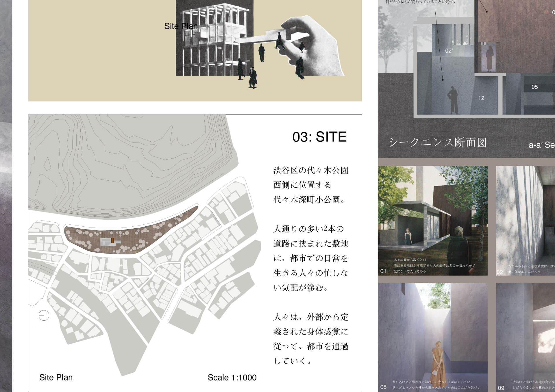Select the シークエンス断面図 section title
This screenshot has height=392, width=555.
coord(438,143)
